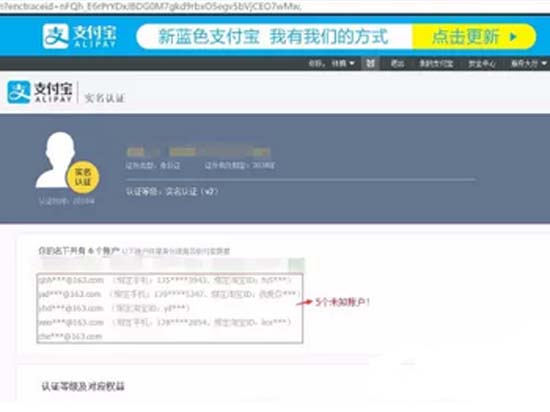Click the yellow 实名认证 badge on the avatar
The width and height of the screenshot is (550, 412).
83,177
